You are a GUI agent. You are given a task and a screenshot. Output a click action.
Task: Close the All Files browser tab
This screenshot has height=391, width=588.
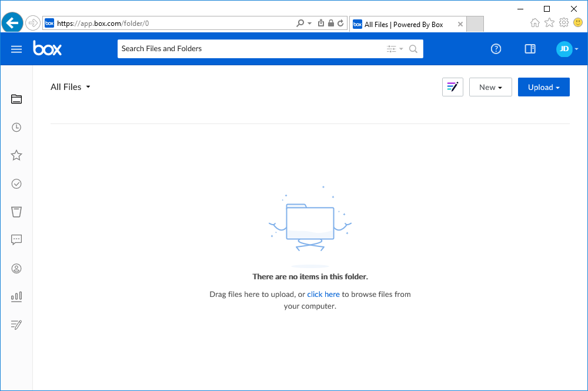click(x=460, y=24)
